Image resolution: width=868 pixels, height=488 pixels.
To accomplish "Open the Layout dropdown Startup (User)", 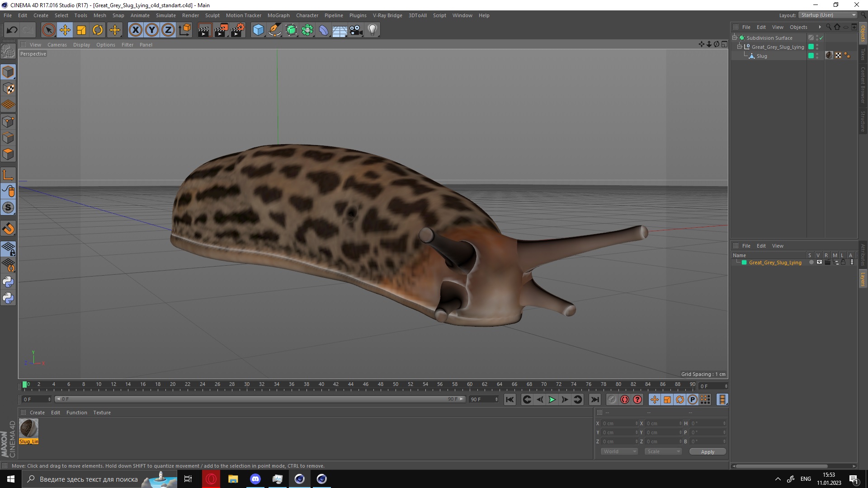I will tap(828, 15).
